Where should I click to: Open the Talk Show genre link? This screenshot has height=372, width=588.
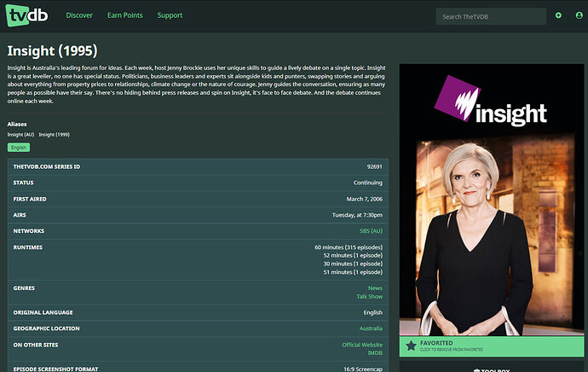pyautogui.click(x=369, y=296)
